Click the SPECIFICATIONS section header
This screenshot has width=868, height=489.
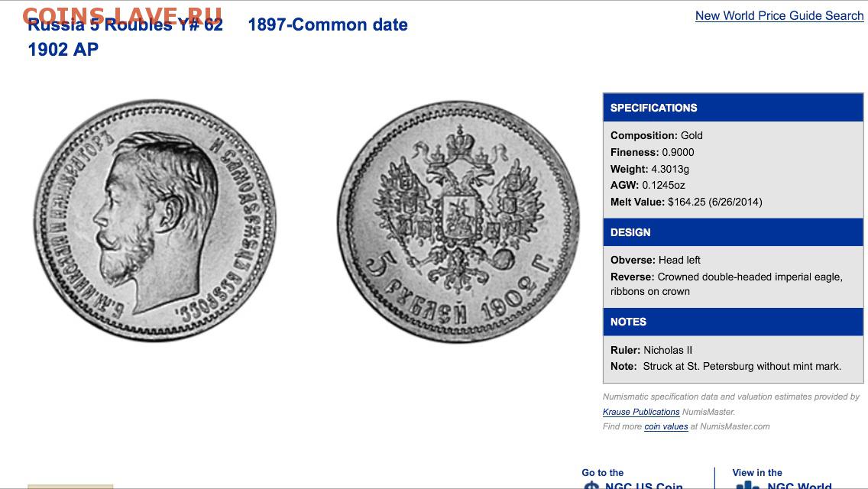733,108
